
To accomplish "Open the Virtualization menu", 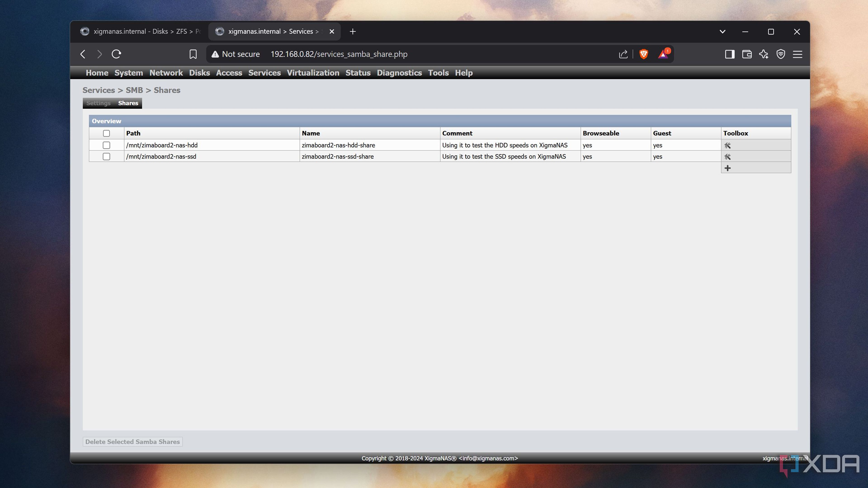I will 313,73.
